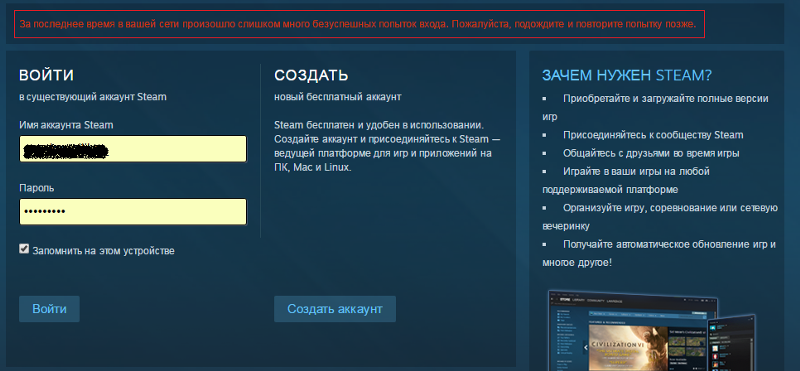Click the paragraph Steam бесплатен и удобен
The image size is (800, 371).
pyautogui.click(x=386, y=146)
